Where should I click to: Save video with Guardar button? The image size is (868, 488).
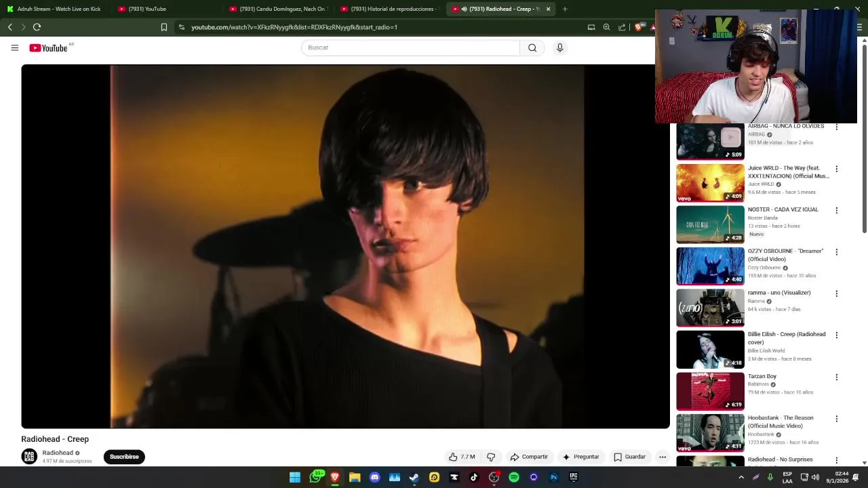[x=629, y=457]
